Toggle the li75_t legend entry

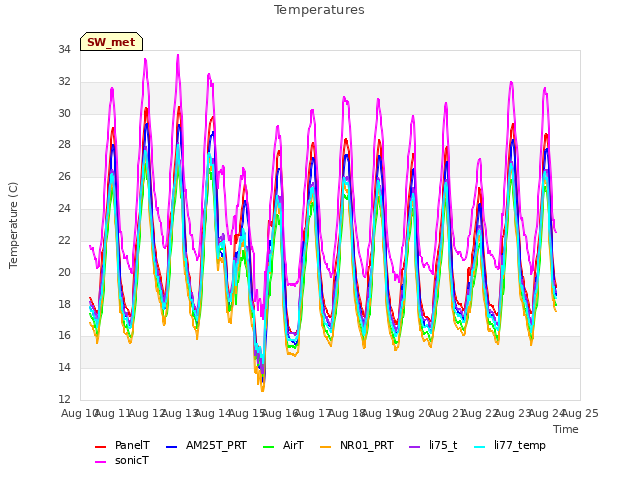[433, 445]
